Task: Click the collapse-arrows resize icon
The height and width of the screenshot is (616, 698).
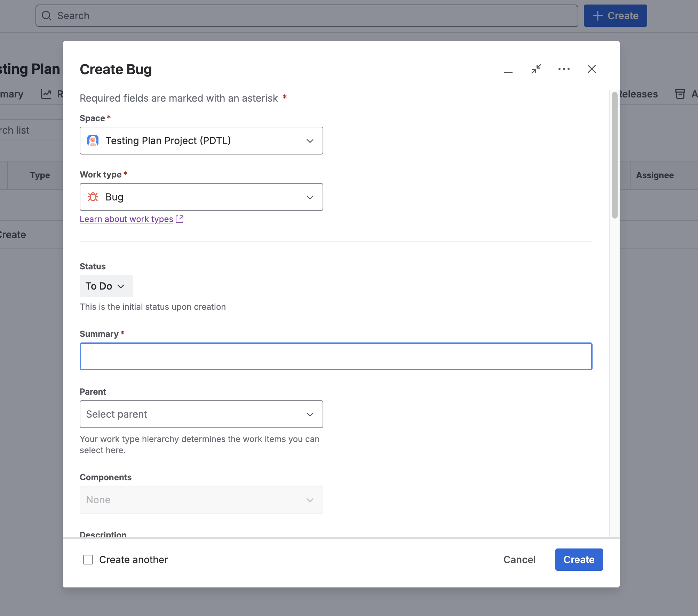Action: pyautogui.click(x=536, y=69)
